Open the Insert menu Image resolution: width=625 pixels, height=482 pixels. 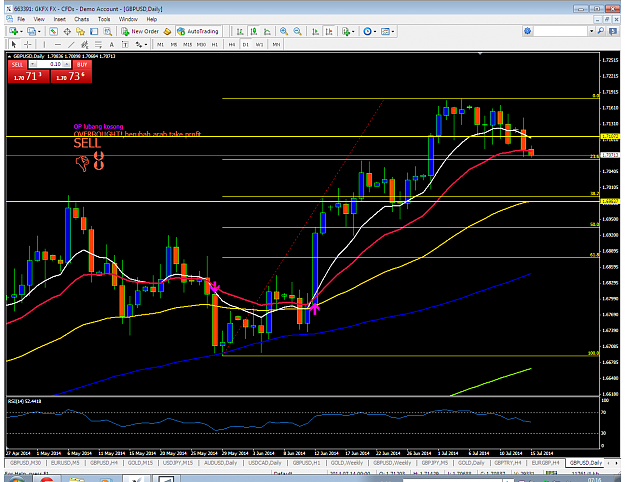(60, 19)
